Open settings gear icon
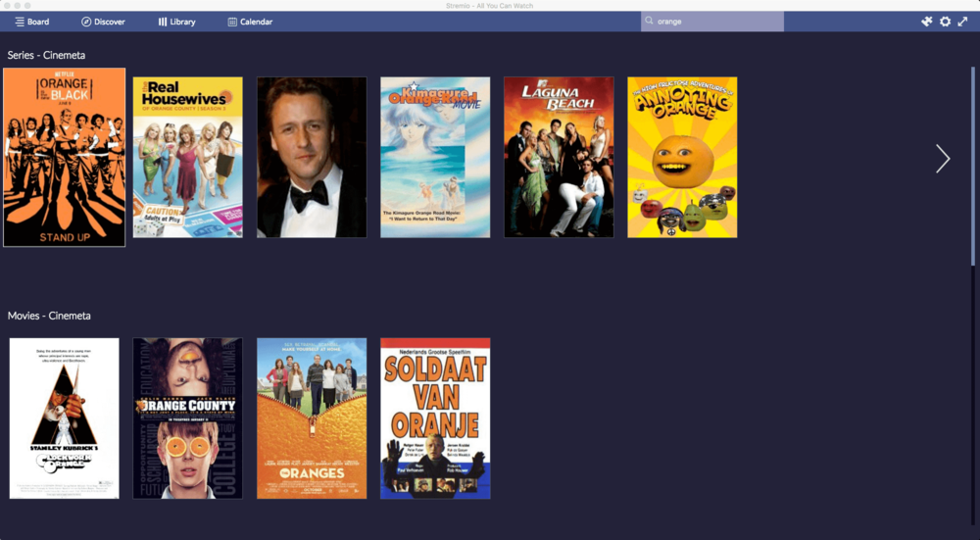980x540 pixels. coord(945,22)
